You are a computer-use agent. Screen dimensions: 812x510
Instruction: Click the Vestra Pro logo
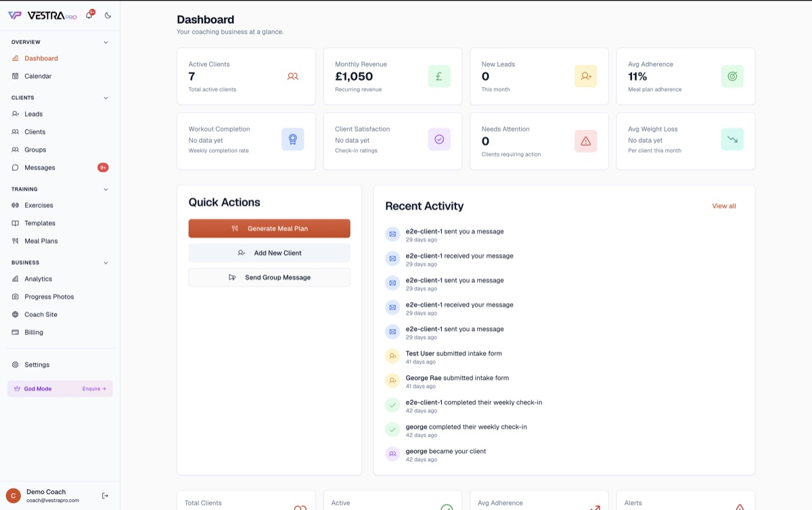coord(42,16)
